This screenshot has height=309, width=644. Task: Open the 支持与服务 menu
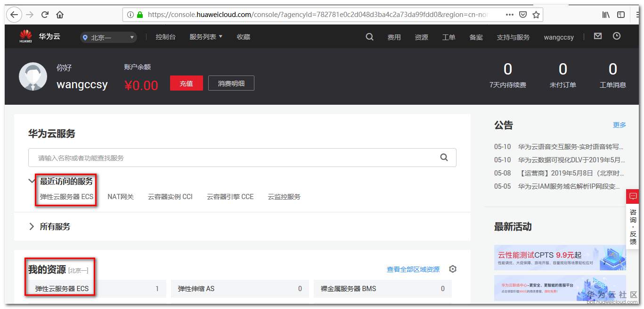click(513, 37)
